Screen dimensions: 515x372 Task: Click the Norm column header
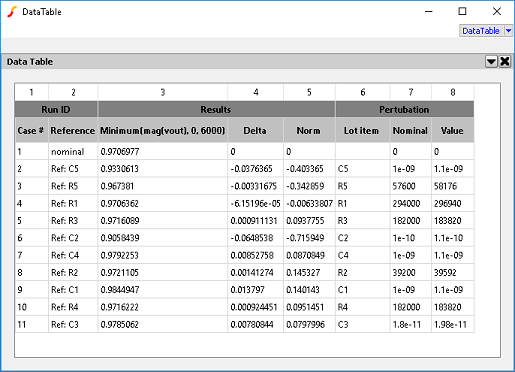309,130
